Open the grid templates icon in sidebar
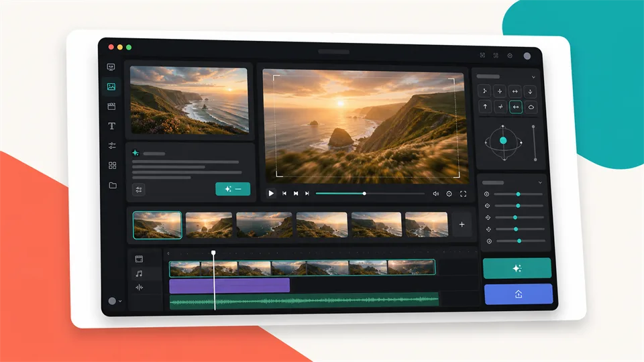This screenshot has width=644, height=362. (x=112, y=166)
